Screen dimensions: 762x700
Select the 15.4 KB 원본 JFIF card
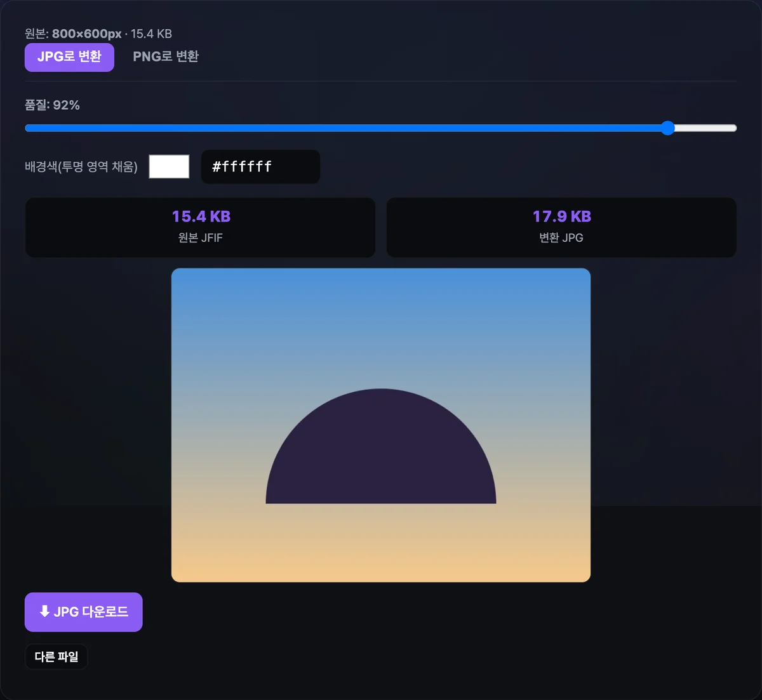pyautogui.click(x=200, y=227)
